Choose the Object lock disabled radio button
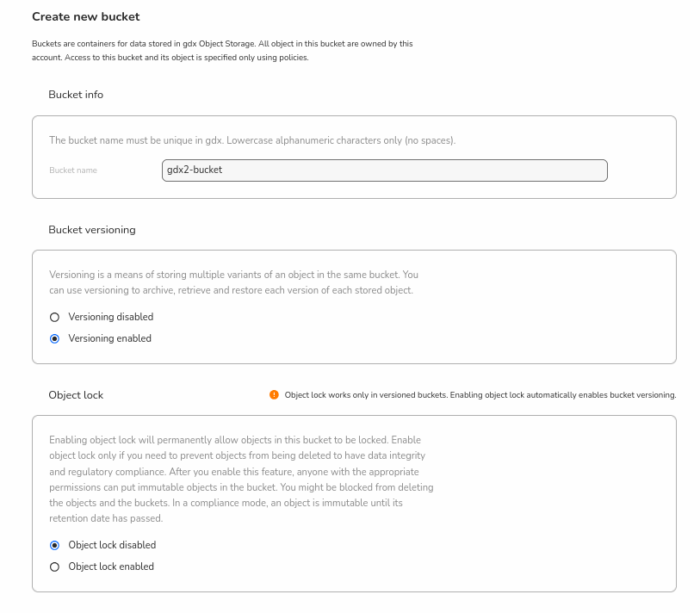The height and width of the screenshot is (613, 700). pos(55,545)
